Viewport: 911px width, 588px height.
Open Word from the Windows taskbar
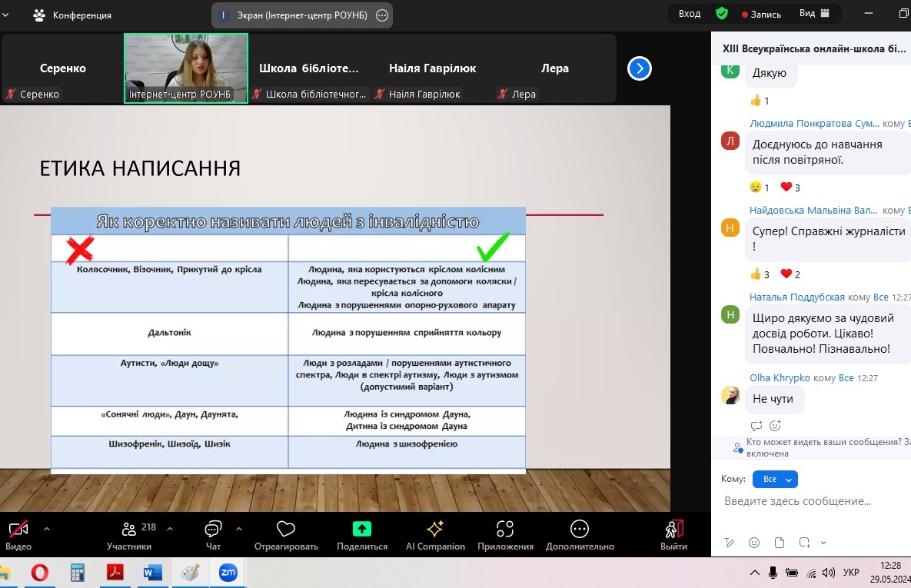[153, 573]
